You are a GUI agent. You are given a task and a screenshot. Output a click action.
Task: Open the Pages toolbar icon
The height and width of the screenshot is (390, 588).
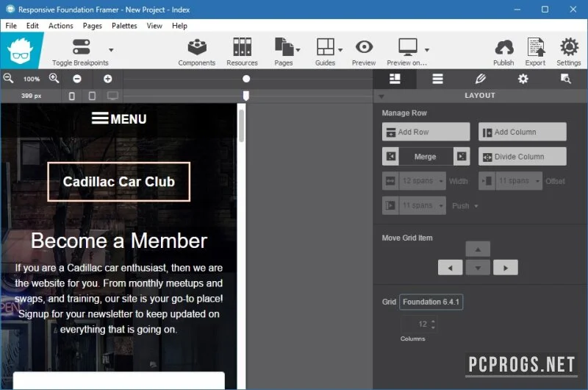pyautogui.click(x=284, y=46)
